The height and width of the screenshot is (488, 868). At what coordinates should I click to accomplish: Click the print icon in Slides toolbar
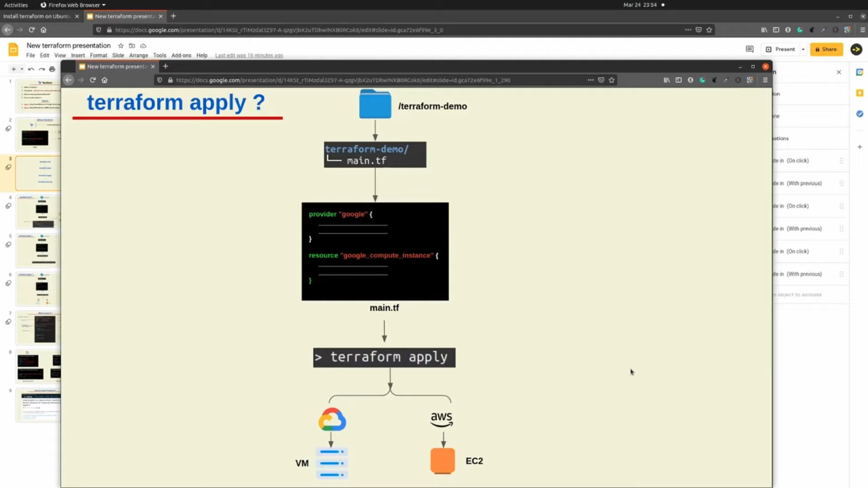tap(52, 69)
